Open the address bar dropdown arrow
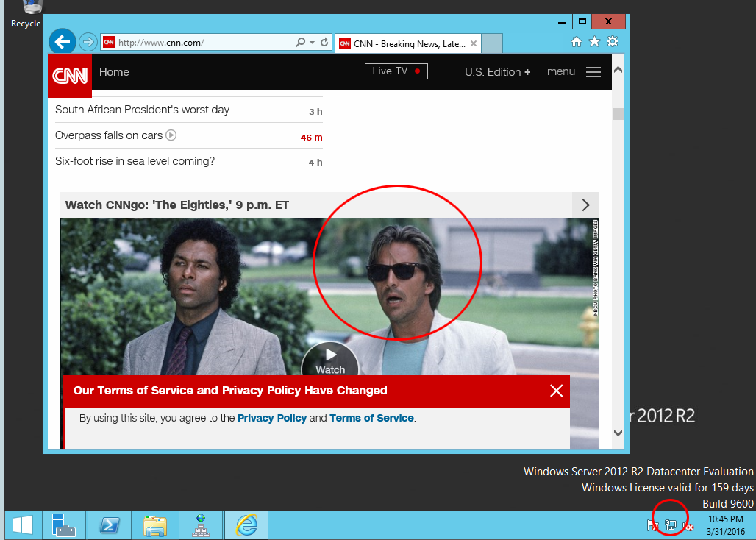Screen dimensions: 756x540 (313, 43)
